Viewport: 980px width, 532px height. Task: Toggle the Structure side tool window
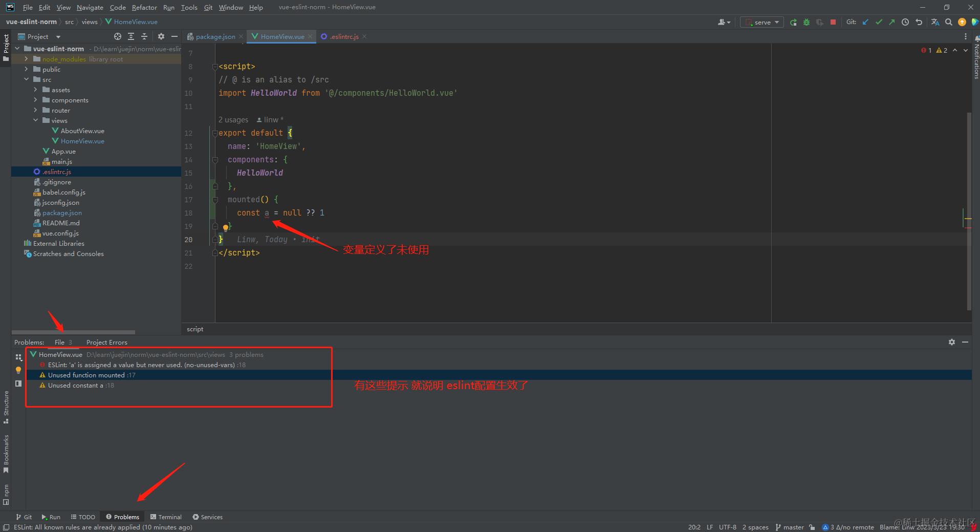[6, 407]
